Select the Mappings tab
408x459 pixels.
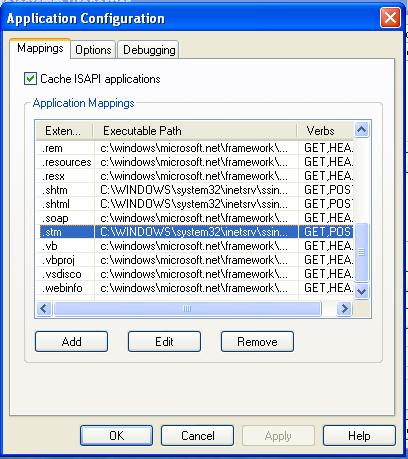[x=40, y=49]
